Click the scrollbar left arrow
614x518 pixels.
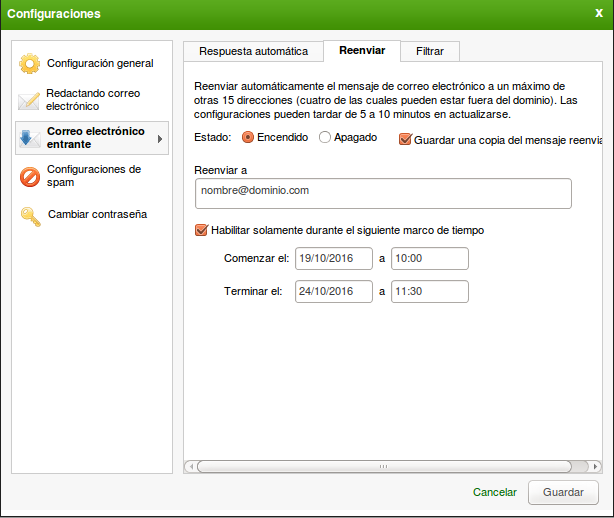pos(191,466)
